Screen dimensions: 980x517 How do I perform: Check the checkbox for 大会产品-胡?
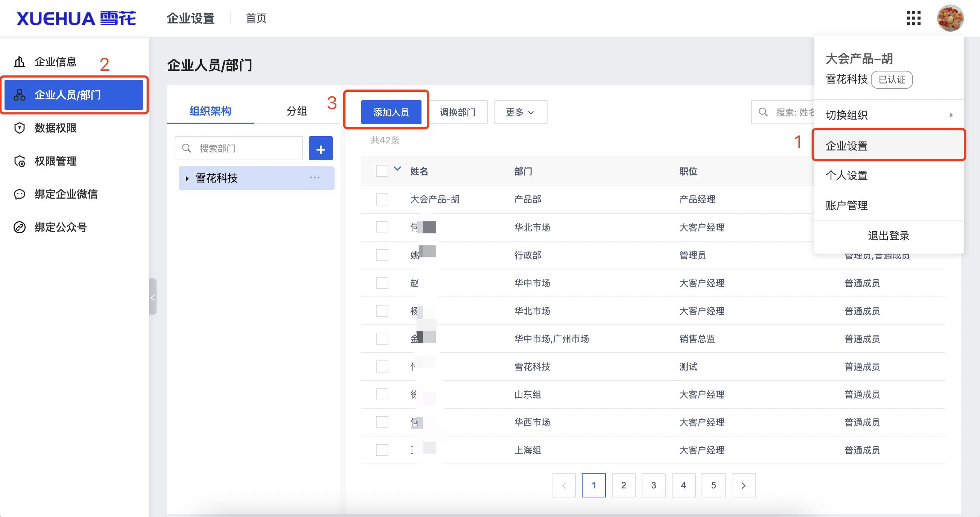[382, 199]
